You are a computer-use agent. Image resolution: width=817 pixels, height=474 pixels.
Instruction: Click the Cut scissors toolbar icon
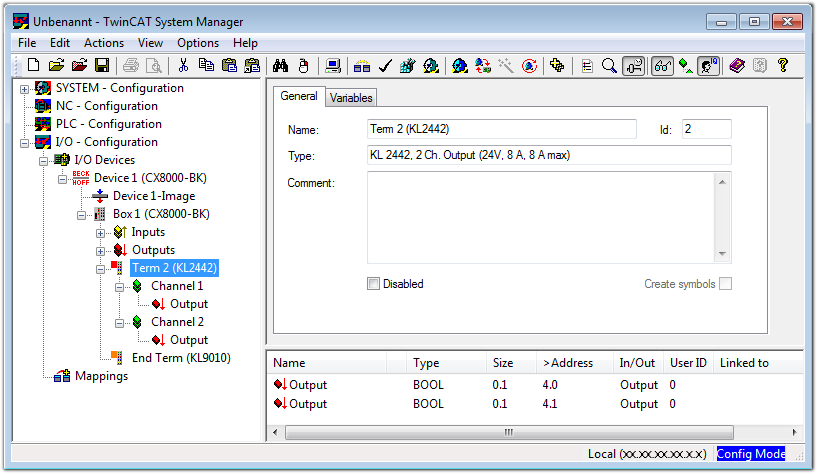183,66
